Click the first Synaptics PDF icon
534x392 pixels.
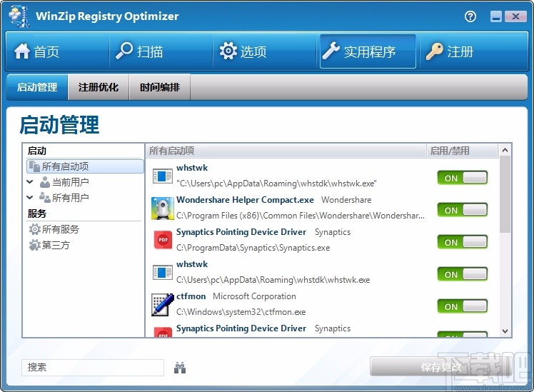click(x=163, y=240)
